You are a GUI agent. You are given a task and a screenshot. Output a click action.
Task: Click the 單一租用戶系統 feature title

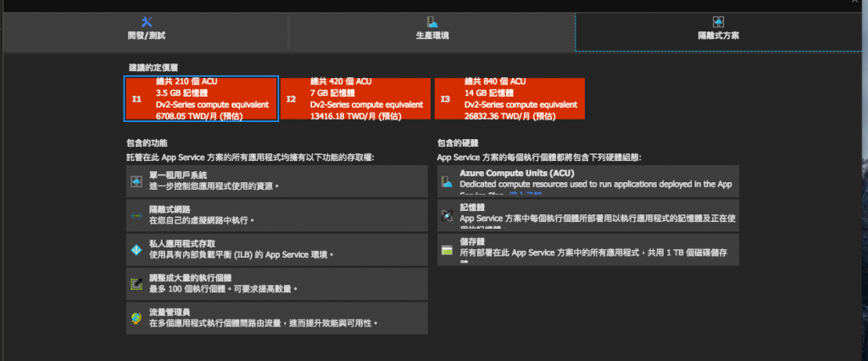(178, 175)
